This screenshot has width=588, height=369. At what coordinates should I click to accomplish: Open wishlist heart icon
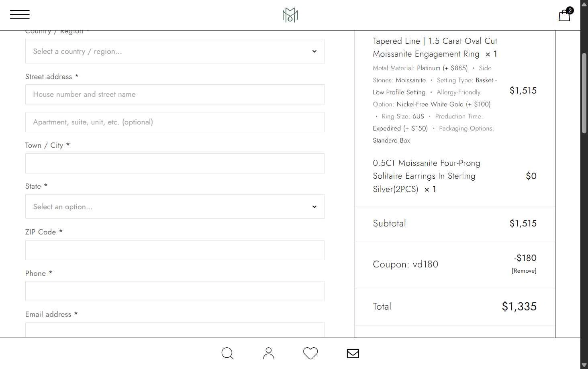[x=310, y=353]
